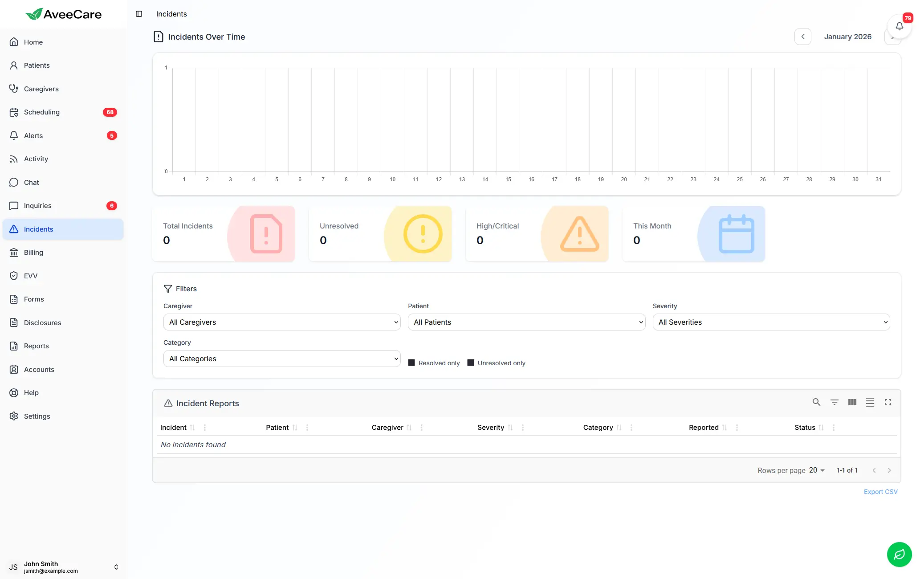Screen dimensions: 924x579
Task: Click the search icon in Incident Reports
Action: coord(816,402)
